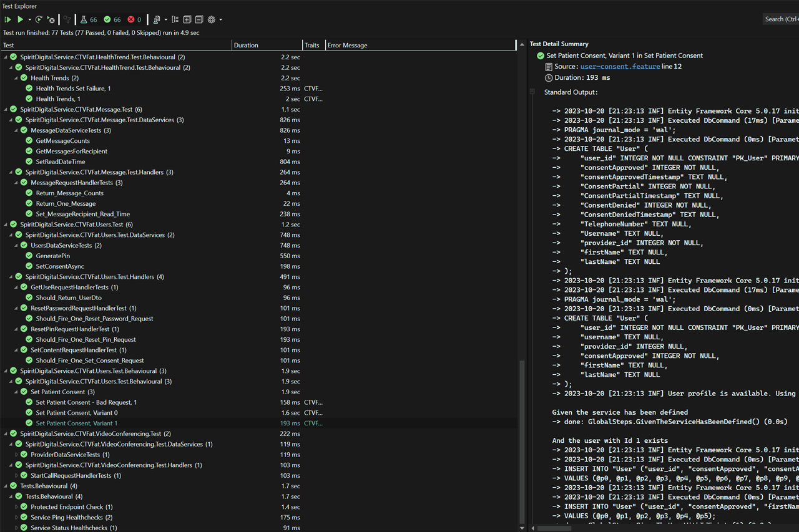Viewport: 799px width, 532px height.
Task: Open the Run button dropdown arrow
Action: tap(29, 20)
